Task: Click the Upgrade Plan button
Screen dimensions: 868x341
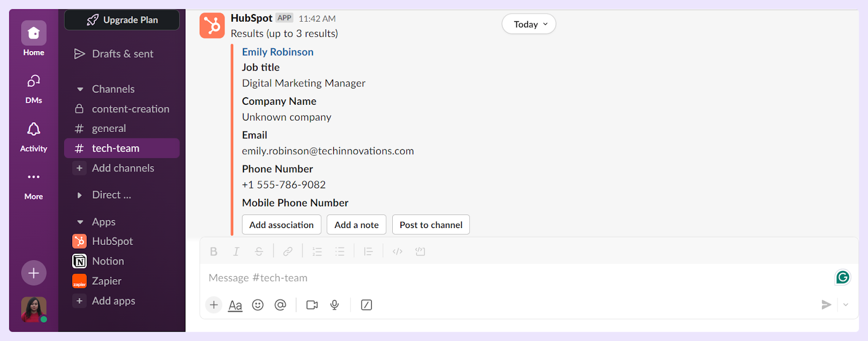Action: 122,20
